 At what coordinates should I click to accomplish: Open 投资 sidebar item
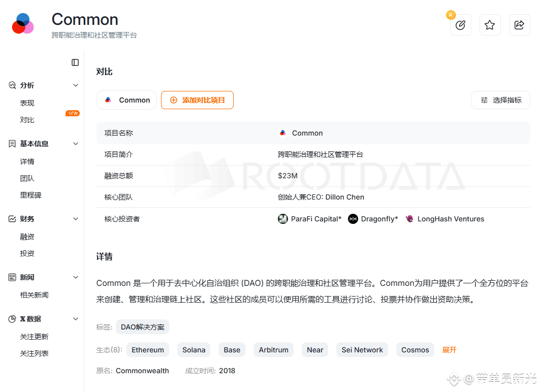pyautogui.click(x=27, y=253)
